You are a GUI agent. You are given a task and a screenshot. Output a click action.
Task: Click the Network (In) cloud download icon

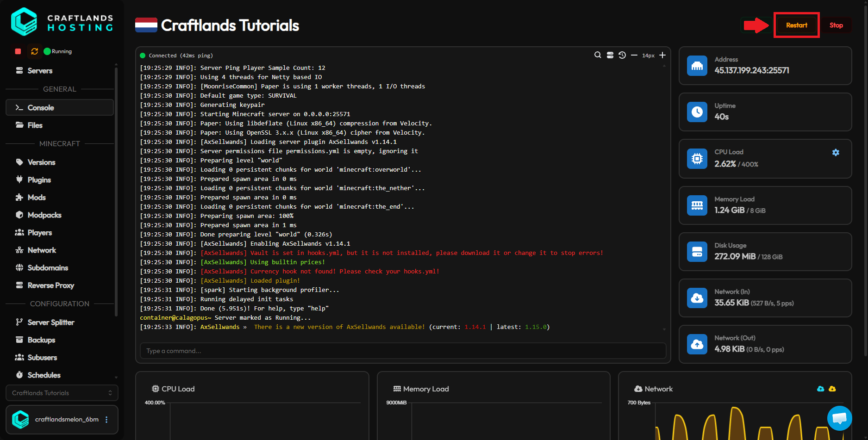pos(697,298)
